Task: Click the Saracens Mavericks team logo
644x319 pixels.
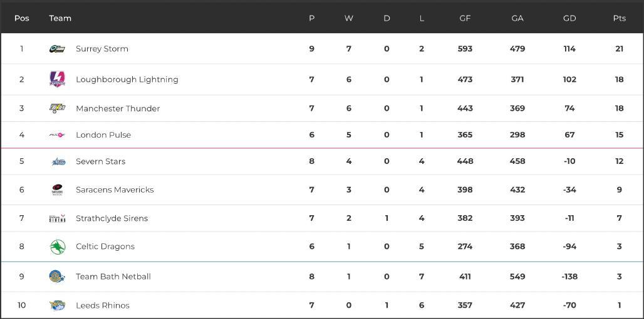Action: 57,190
